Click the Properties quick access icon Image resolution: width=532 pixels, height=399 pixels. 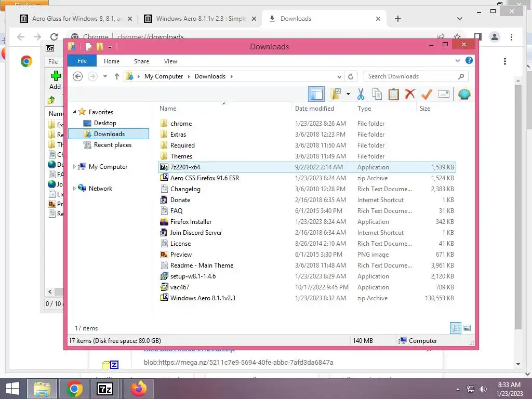tap(89, 47)
